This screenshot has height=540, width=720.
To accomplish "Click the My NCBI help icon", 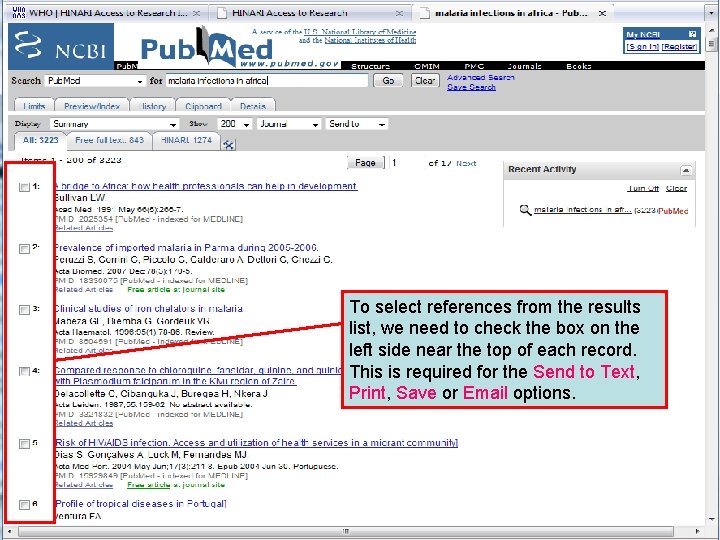I will pyautogui.click(x=692, y=34).
